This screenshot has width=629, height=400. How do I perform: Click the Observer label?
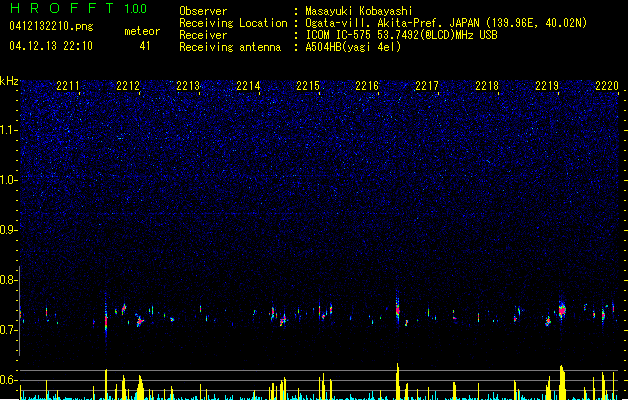click(x=203, y=11)
